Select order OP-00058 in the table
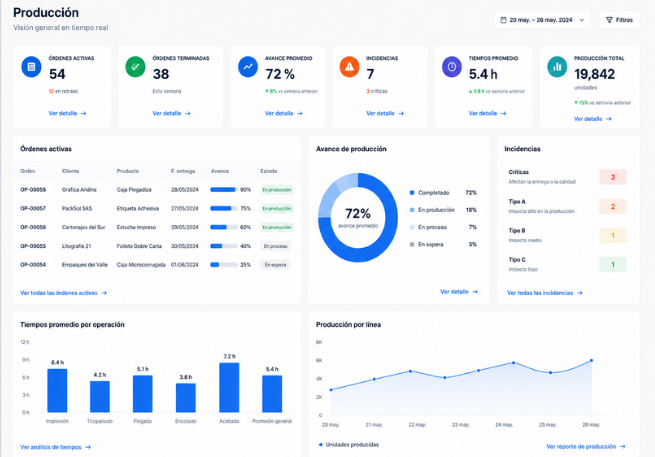This screenshot has width=655, height=457. (33, 190)
